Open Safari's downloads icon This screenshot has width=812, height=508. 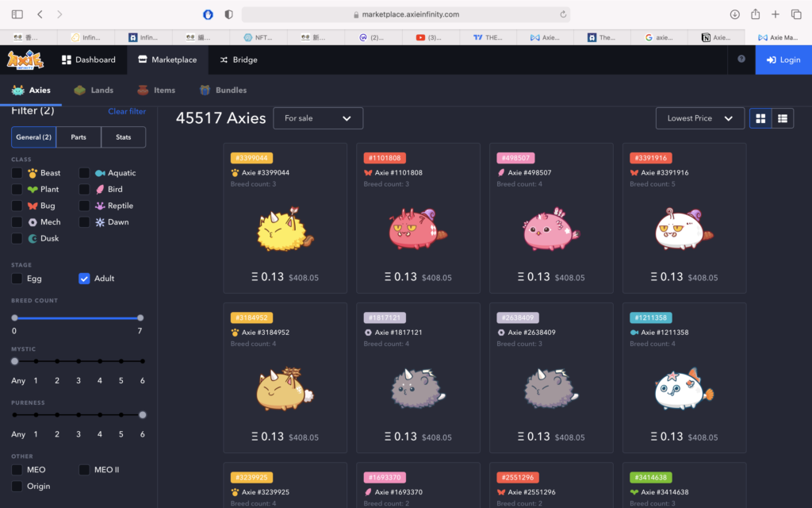(x=734, y=14)
